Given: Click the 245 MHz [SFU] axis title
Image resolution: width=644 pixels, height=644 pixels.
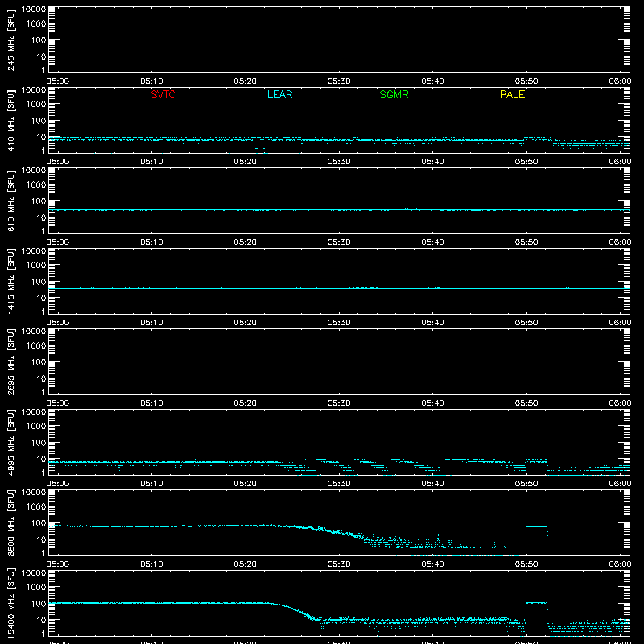Looking at the screenshot, I should click(x=10, y=39).
